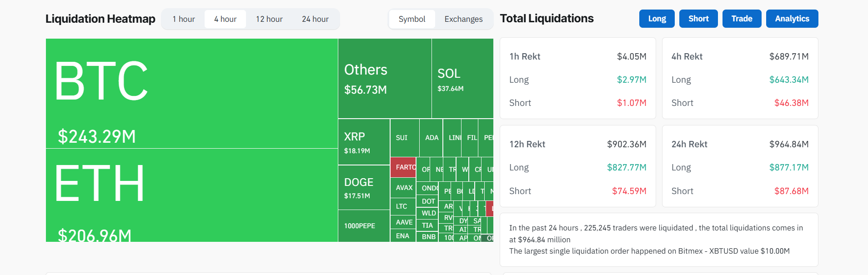
Task: Open the Others $56.73M tile
Action: pos(385,78)
